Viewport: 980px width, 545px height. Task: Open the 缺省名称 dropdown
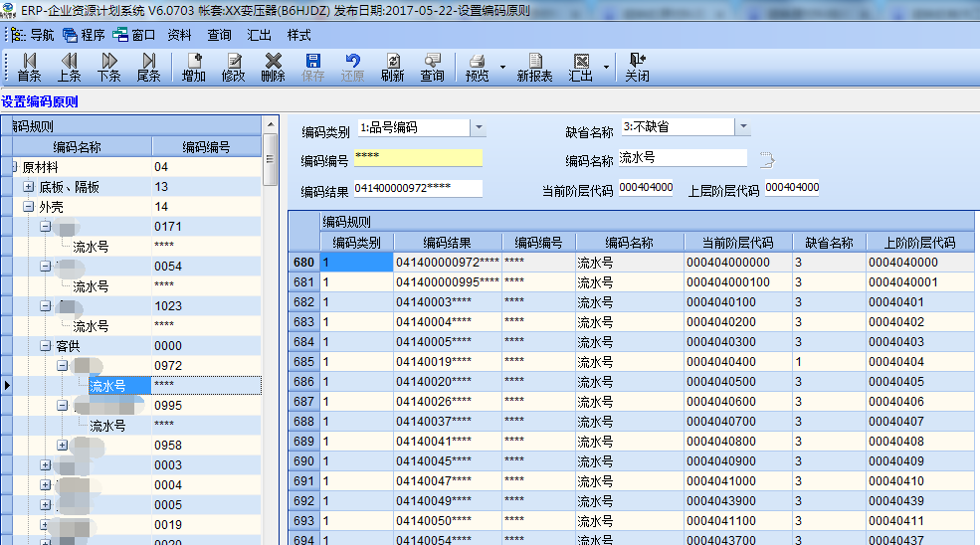click(x=742, y=127)
